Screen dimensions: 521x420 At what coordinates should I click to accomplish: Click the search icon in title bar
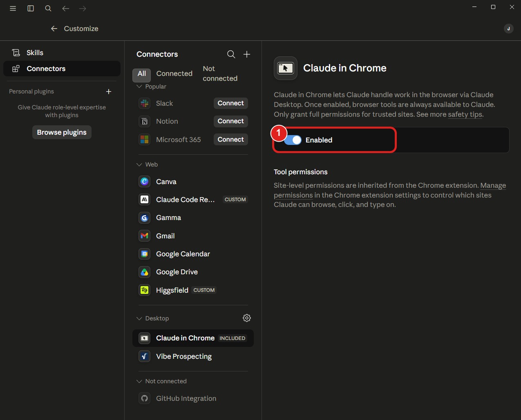(48, 9)
